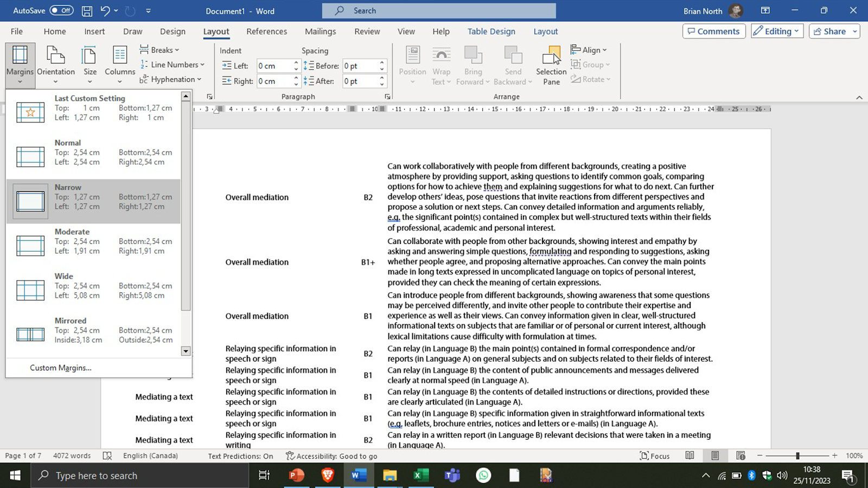Click the zoom slider handle
868x488 pixels.
click(797, 456)
